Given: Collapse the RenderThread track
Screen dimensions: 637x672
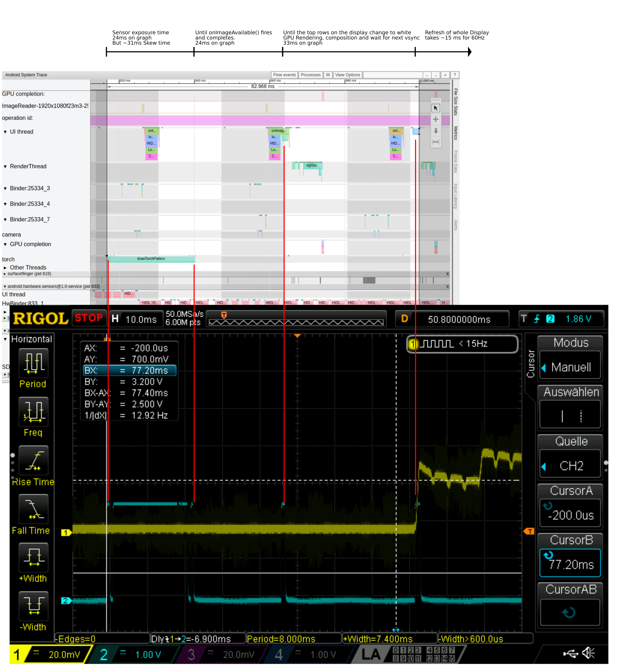Looking at the screenshot, I should pos(5,167).
